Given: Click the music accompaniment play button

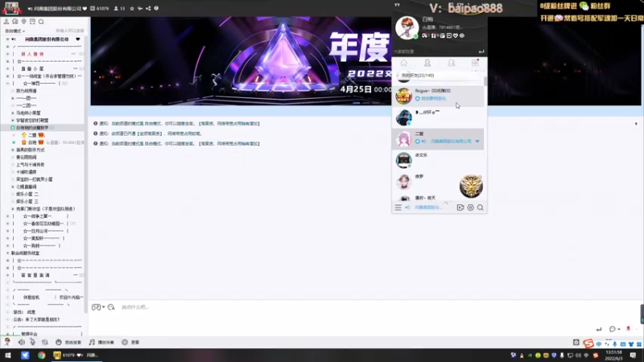Looking at the screenshot, I should pyautogui.click(x=101, y=342).
